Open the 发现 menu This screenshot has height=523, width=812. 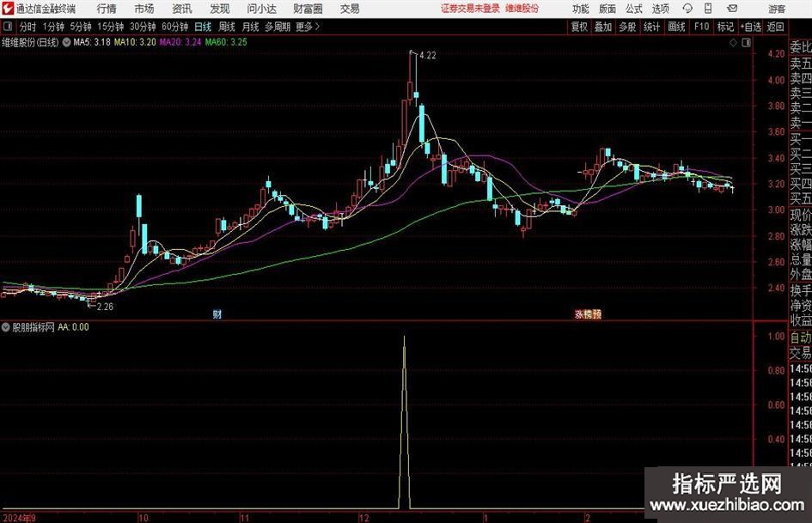click(x=220, y=9)
